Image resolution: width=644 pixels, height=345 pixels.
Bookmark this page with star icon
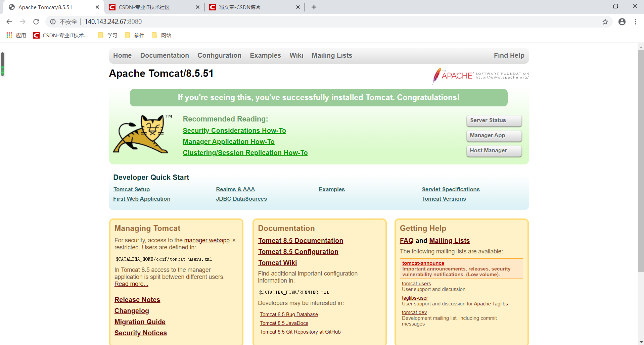605,22
